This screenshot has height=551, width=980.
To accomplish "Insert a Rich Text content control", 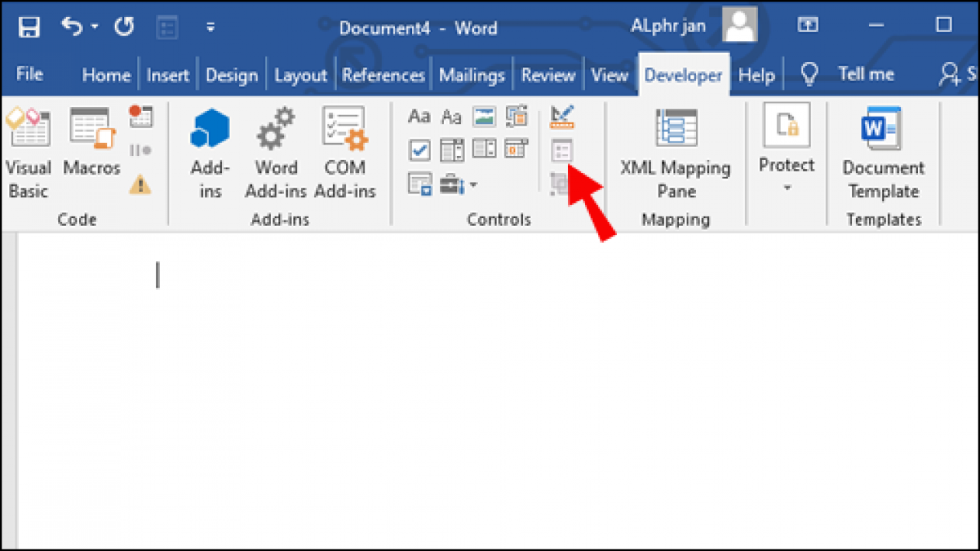I will click(419, 116).
